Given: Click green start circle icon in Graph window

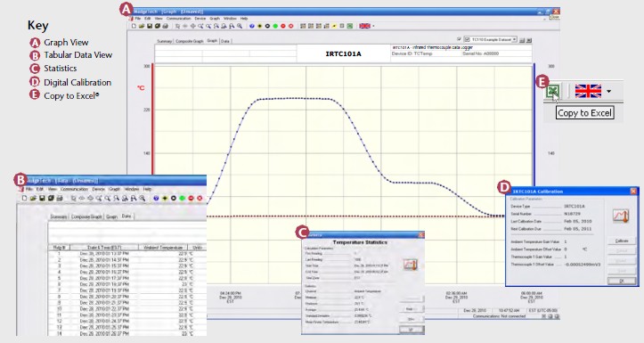Looking at the screenshot, I should pyautogui.click(x=275, y=26).
